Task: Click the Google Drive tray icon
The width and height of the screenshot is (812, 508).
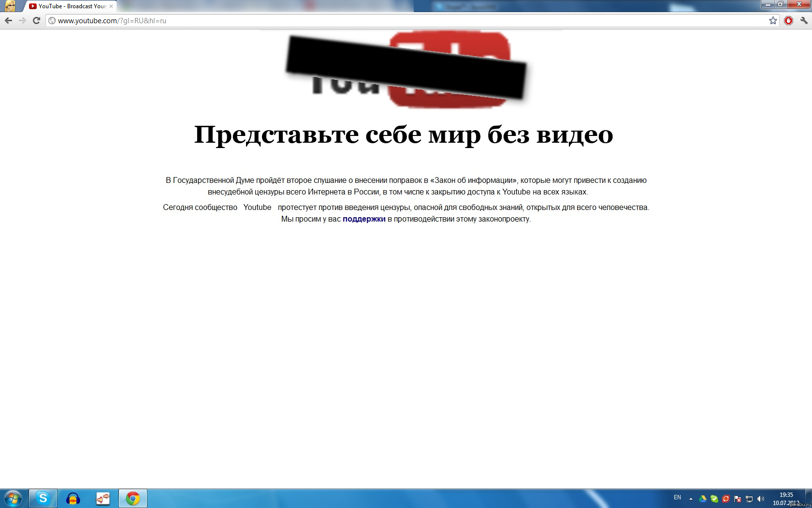Action: tap(702, 498)
